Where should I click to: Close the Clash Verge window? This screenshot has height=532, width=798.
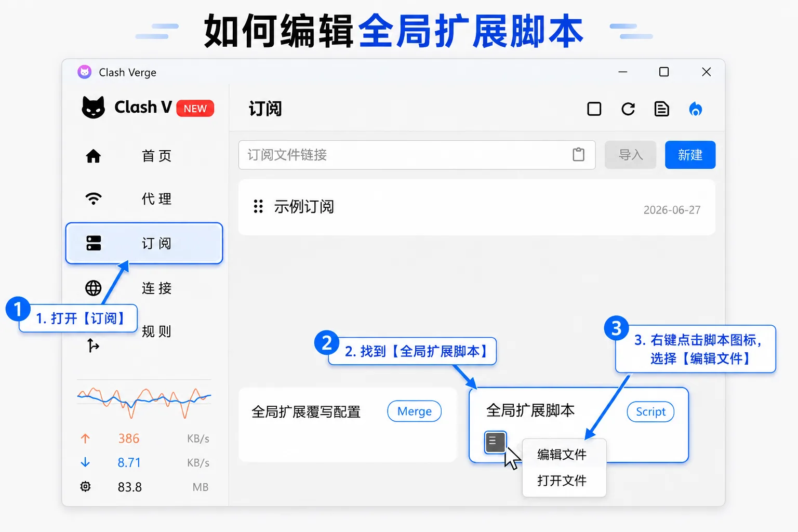(x=707, y=72)
